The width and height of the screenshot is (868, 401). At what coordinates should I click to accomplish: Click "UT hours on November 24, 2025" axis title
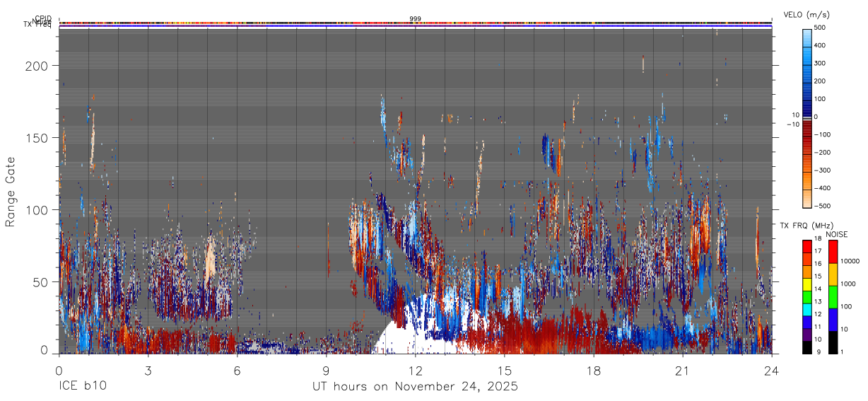416,387
